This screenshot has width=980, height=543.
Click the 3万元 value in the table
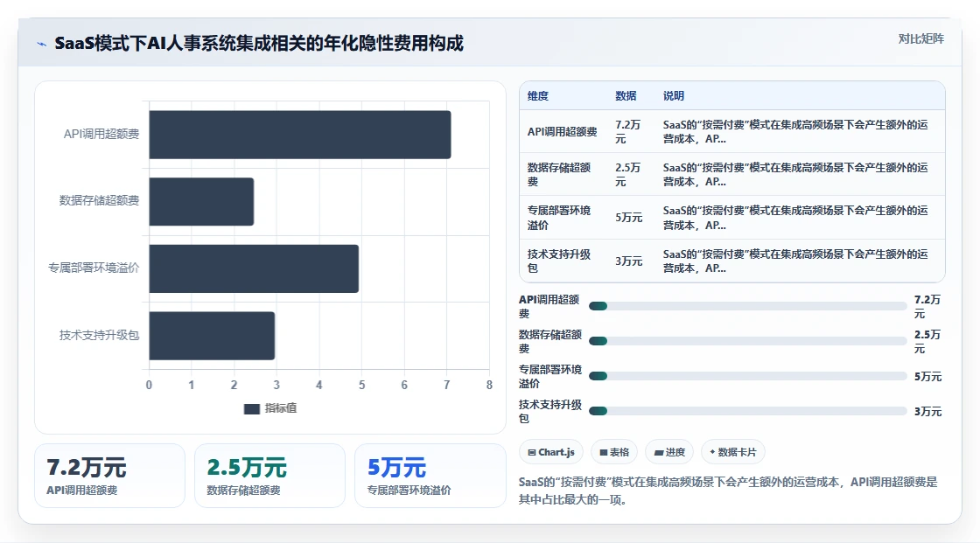pos(629,261)
